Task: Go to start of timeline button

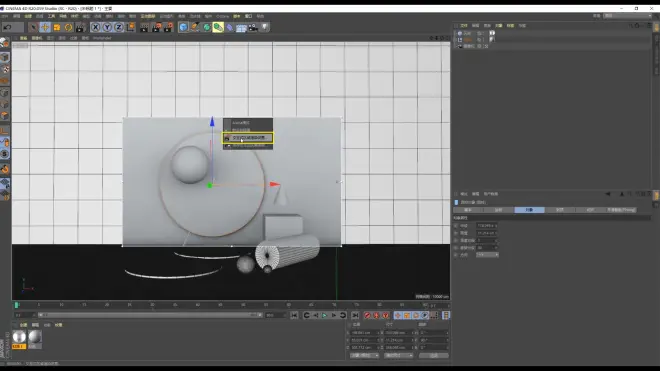Action: (294, 315)
